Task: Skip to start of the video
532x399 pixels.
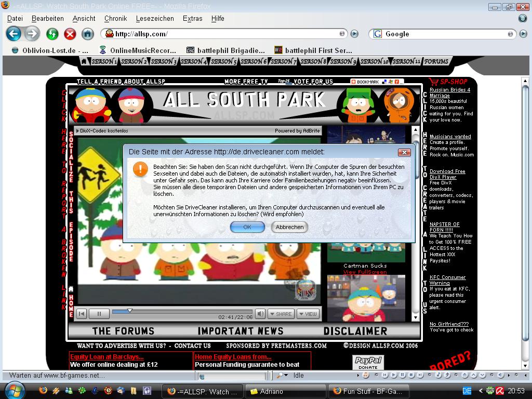Action: [x=82, y=314]
